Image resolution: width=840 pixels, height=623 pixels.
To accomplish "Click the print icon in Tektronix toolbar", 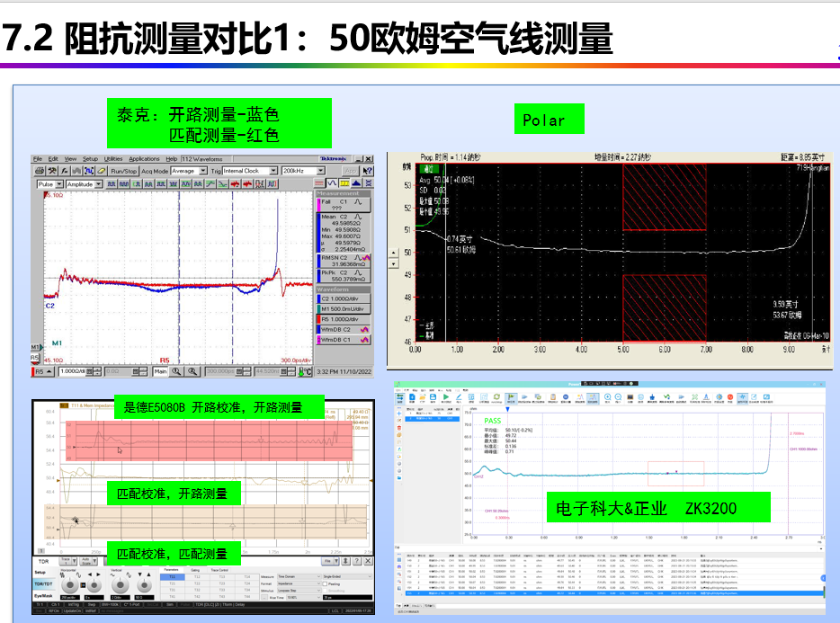I will point(40,171).
